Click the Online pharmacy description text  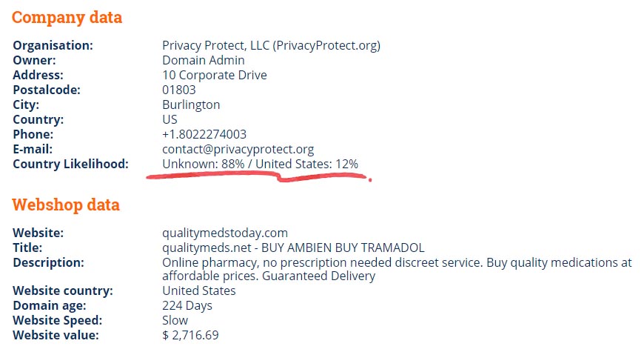tap(397, 269)
